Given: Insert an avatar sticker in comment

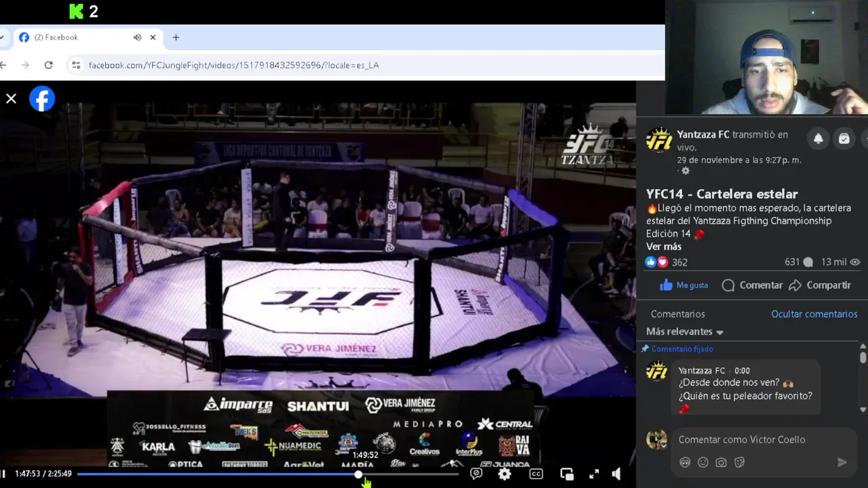Looking at the screenshot, I should click(x=685, y=462).
